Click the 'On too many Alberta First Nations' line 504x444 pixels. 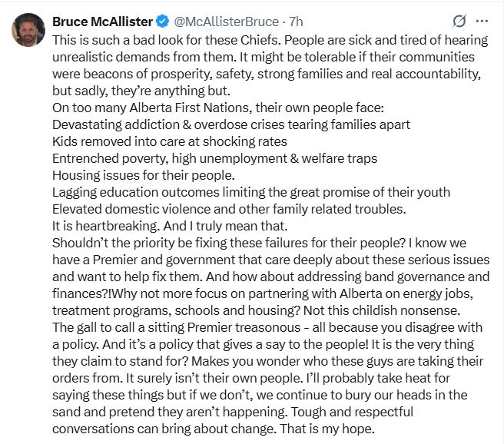pyautogui.click(x=218, y=108)
